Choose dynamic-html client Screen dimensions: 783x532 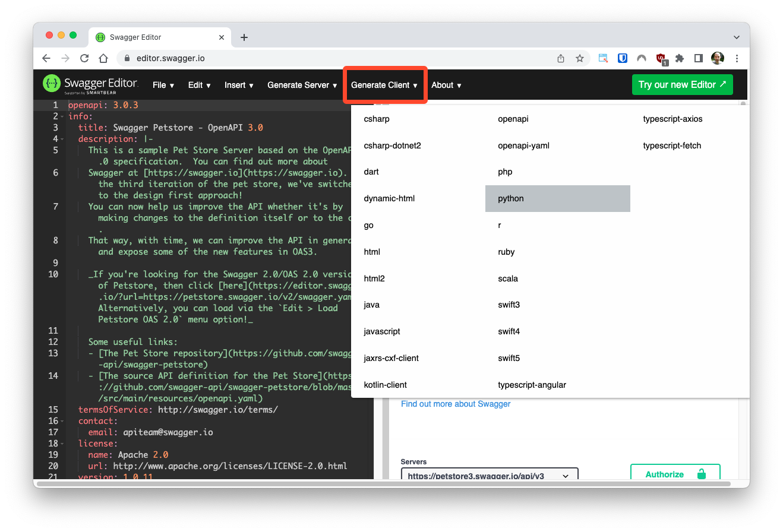(418, 198)
